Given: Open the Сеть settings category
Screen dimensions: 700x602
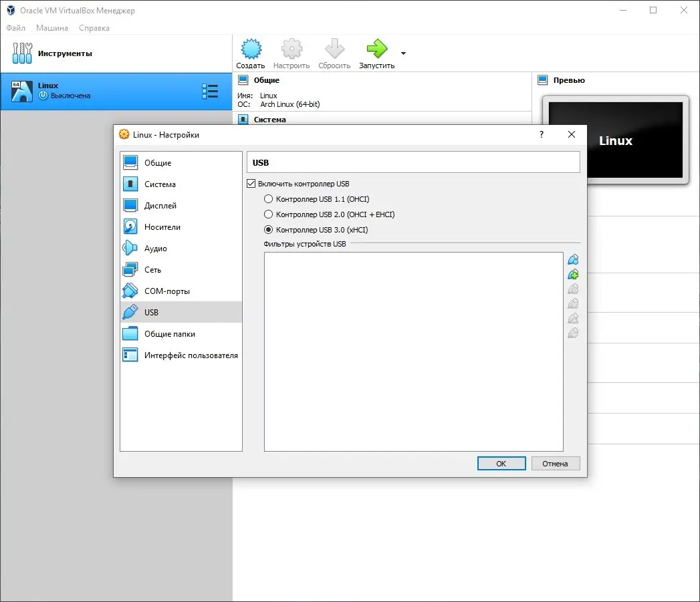Looking at the screenshot, I should pyautogui.click(x=181, y=270).
